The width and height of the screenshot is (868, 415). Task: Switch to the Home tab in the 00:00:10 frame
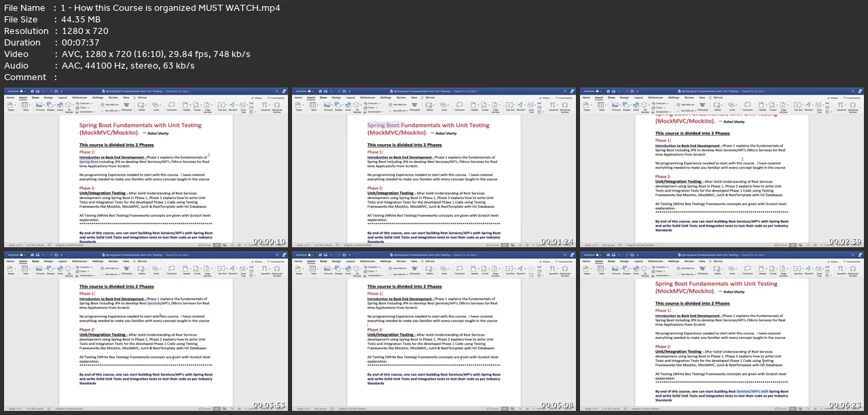10,97
